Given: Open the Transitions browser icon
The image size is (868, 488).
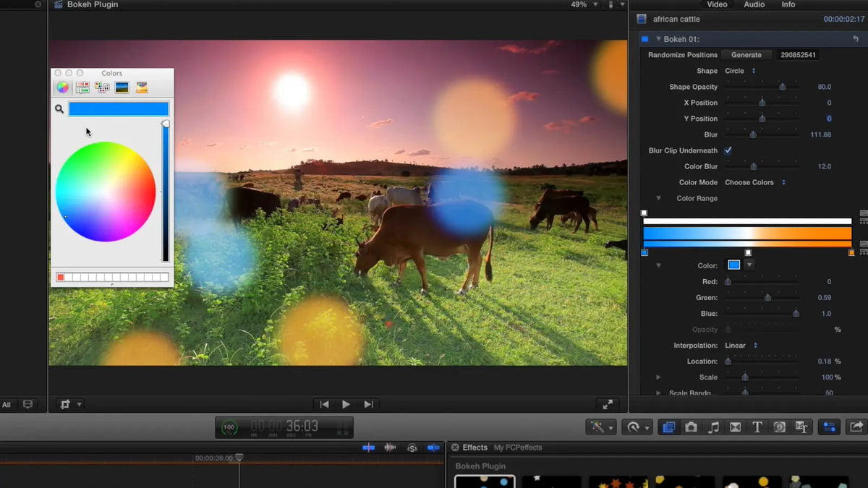Looking at the screenshot, I should (735, 427).
